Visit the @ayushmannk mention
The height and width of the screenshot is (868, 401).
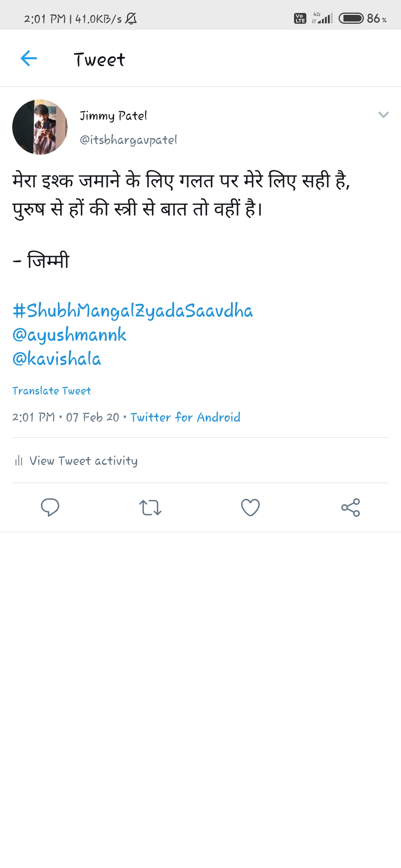point(69,335)
